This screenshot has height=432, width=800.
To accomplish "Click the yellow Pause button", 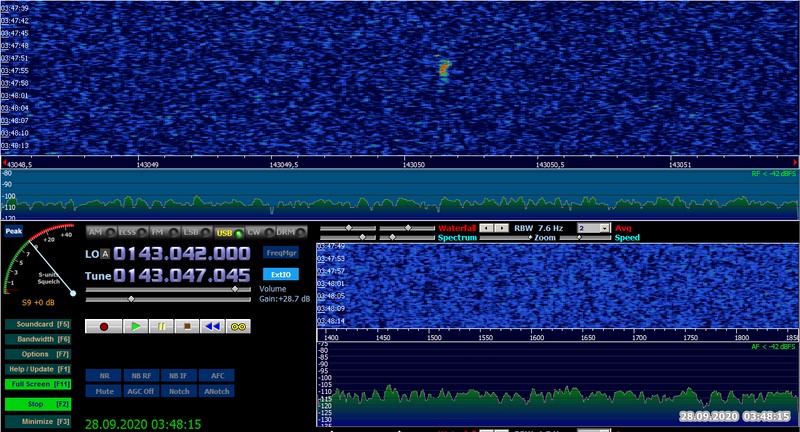I will (160, 326).
